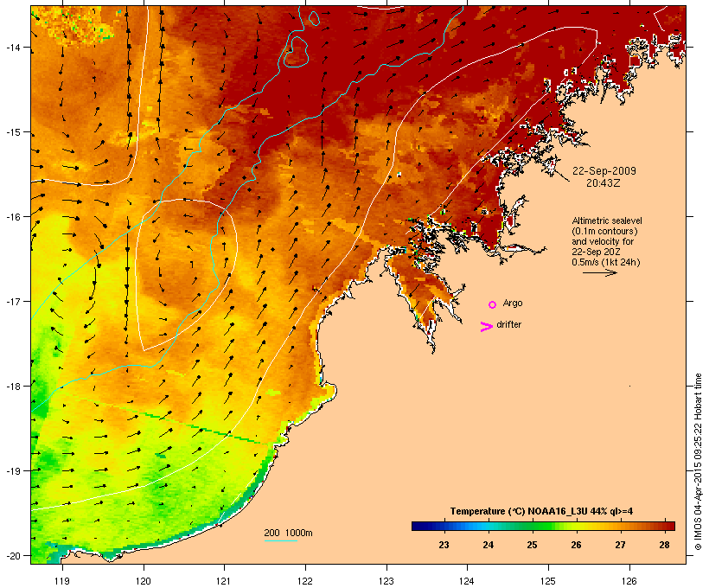Click the 'drifter' legend text

(x=508, y=324)
